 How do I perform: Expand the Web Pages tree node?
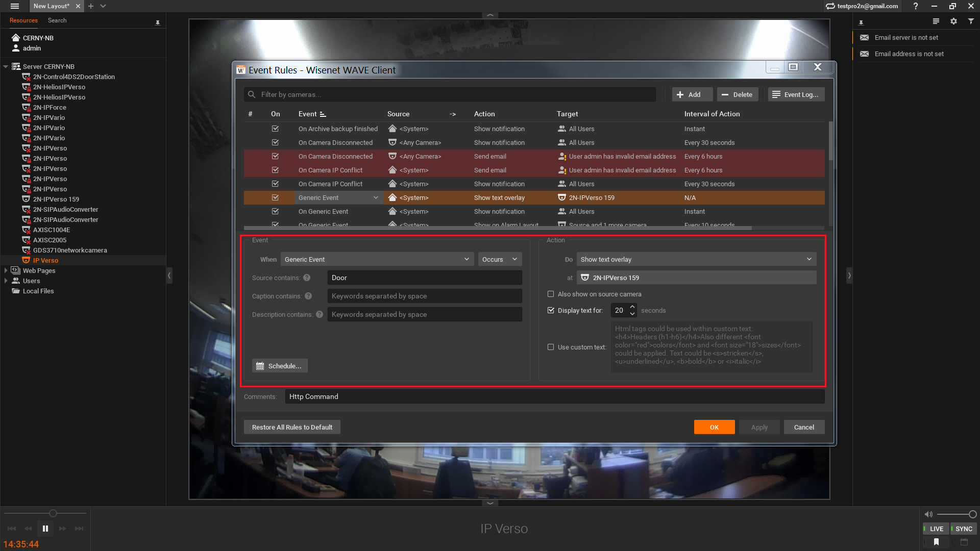click(x=6, y=271)
